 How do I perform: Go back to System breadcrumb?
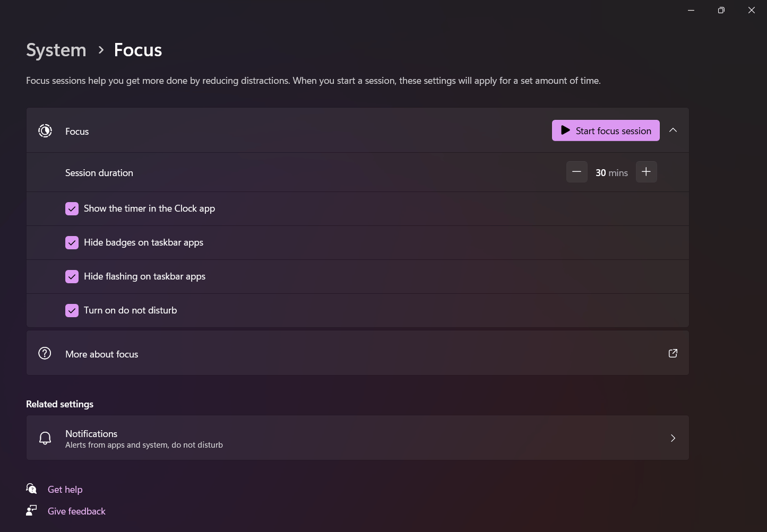[x=56, y=50]
